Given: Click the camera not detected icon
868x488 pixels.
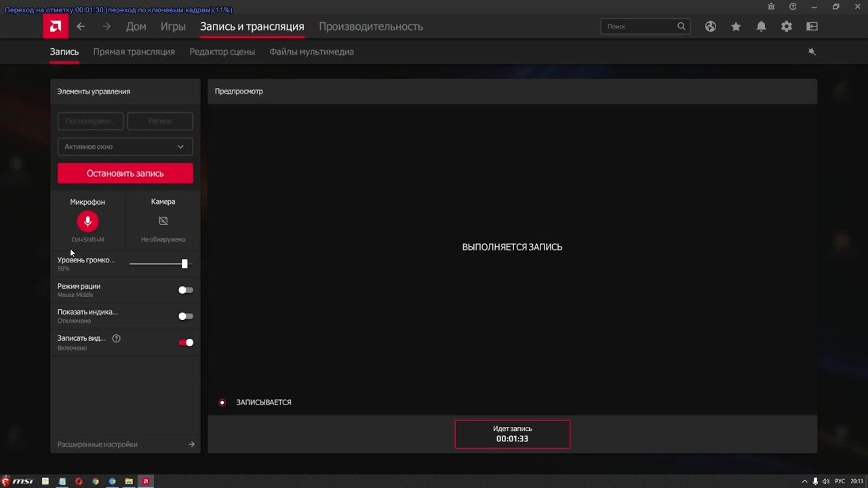Looking at the screenshot, I should pos(163,221).
